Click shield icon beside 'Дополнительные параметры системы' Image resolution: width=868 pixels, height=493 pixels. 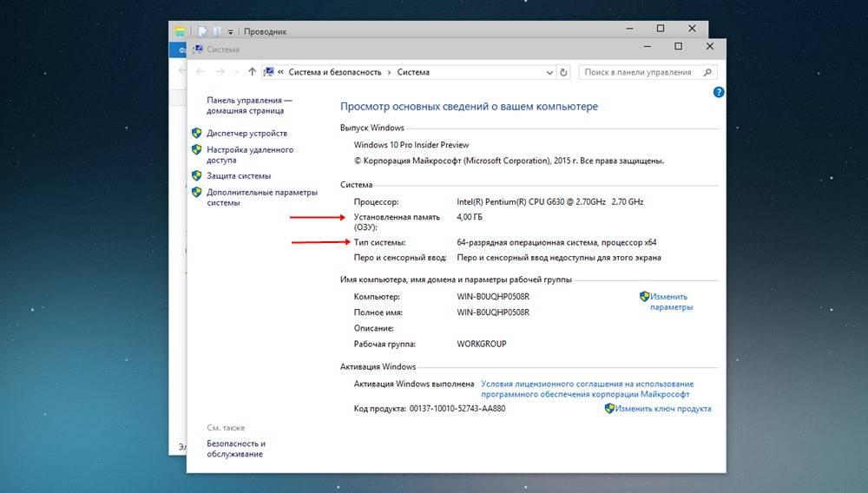196,192
